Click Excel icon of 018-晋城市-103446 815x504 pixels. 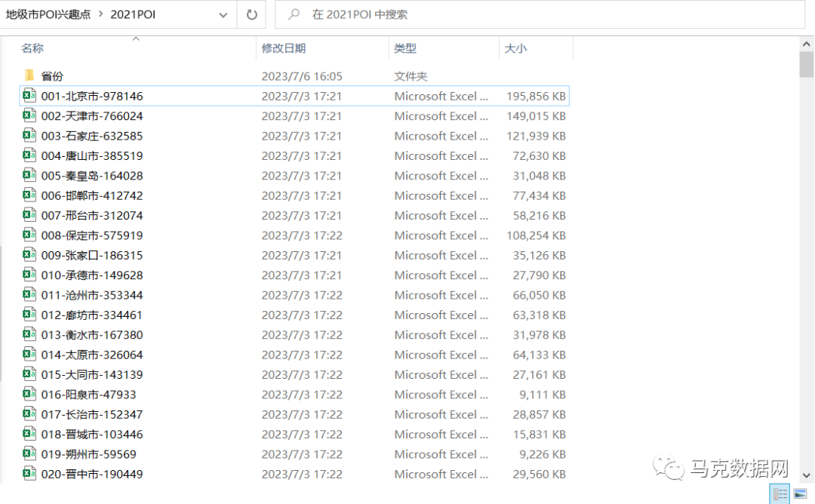click(x=29, y=434)
